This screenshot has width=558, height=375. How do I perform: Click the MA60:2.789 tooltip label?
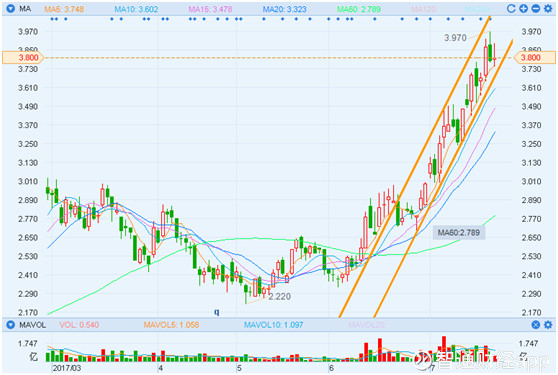(459, 233)
